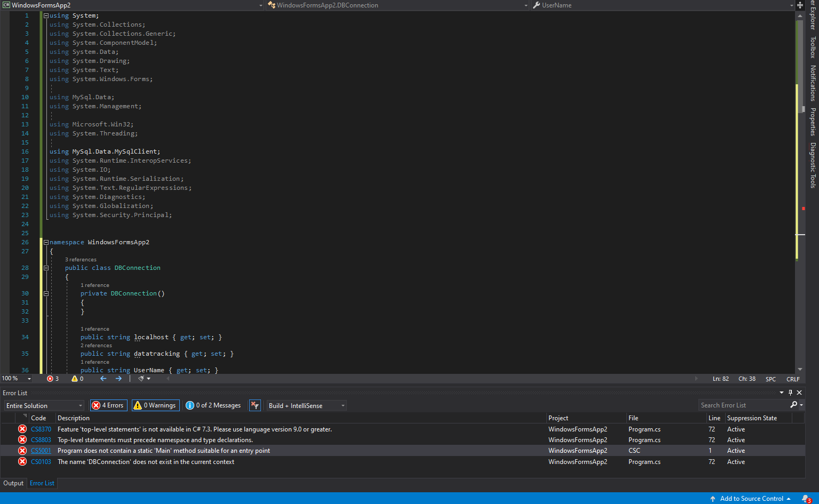Navigate backward using the blue back arrow

point(102,379)
